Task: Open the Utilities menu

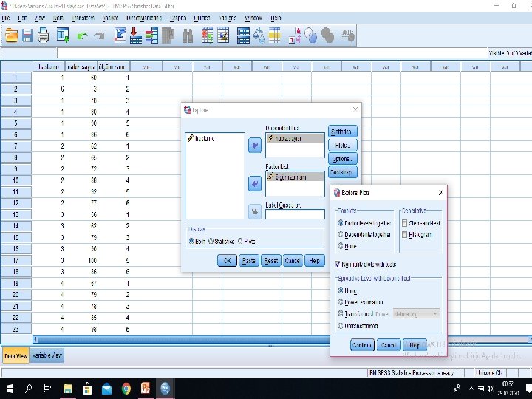Action: click(x=202, y=18)
